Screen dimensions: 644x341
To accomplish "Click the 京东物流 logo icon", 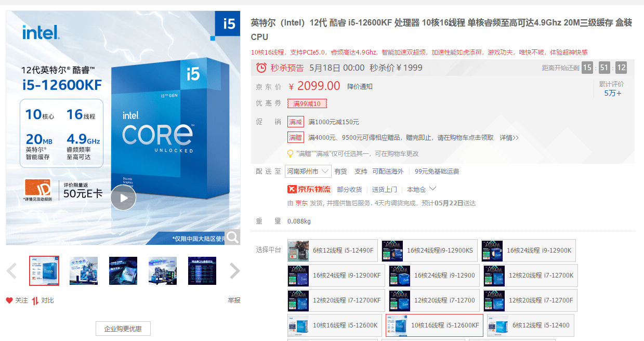I will [309, 189].
